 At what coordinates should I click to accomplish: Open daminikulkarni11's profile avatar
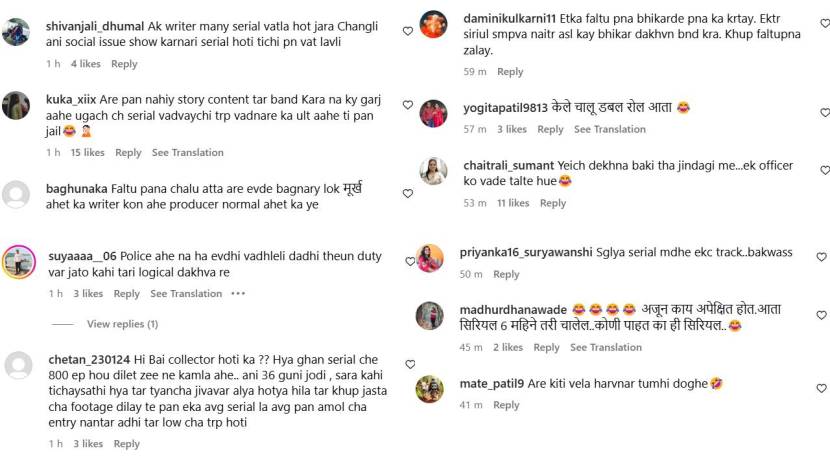[x=433, y=24]
